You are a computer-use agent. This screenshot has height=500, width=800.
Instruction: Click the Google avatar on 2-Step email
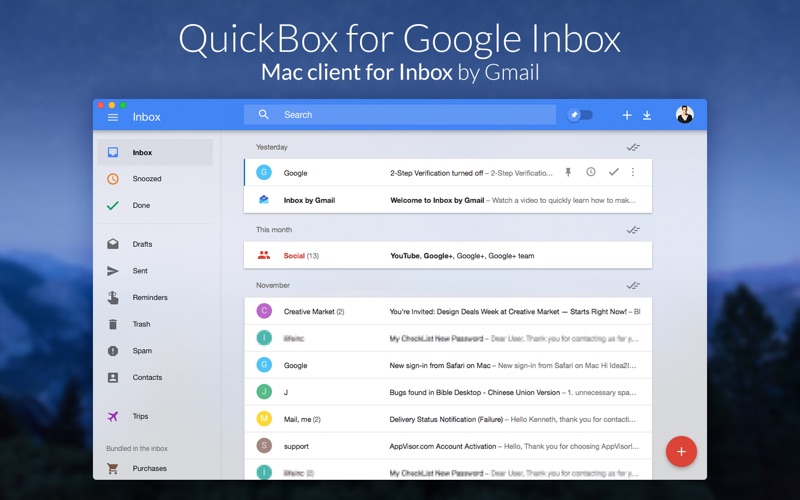click(x=264, y=172)
